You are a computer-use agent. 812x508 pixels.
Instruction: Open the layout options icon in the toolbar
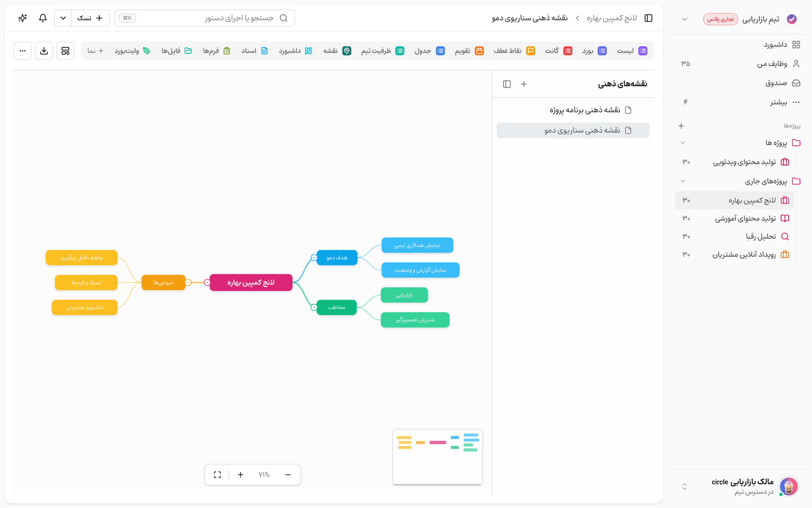tap(65, 51)
